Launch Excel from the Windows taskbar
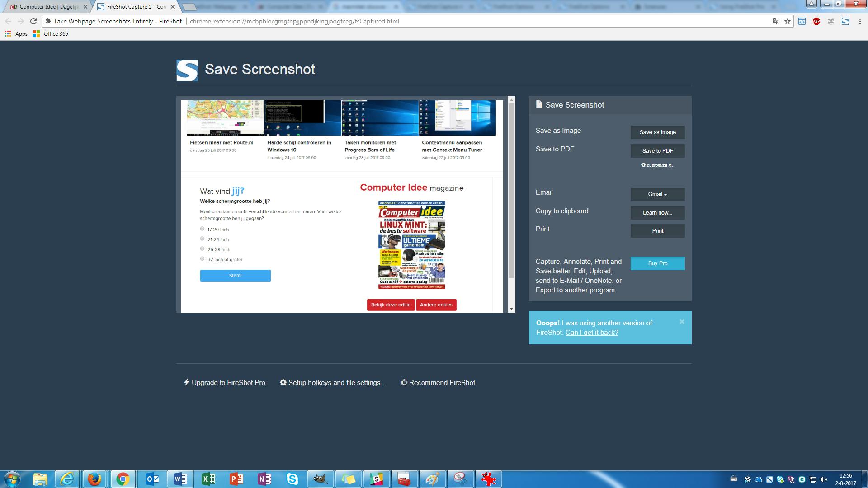This screenshot has height=488, width=868. pos(208,479)
